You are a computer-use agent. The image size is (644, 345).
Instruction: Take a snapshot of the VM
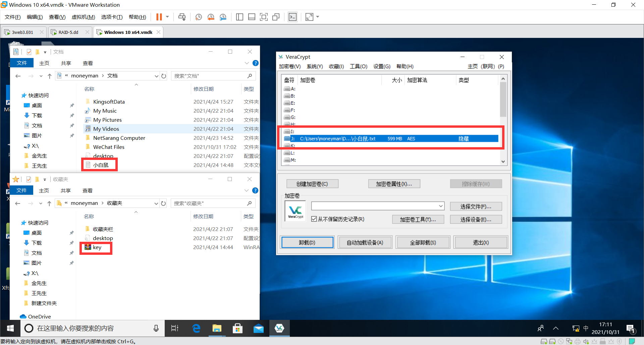[x=199, y=17]
